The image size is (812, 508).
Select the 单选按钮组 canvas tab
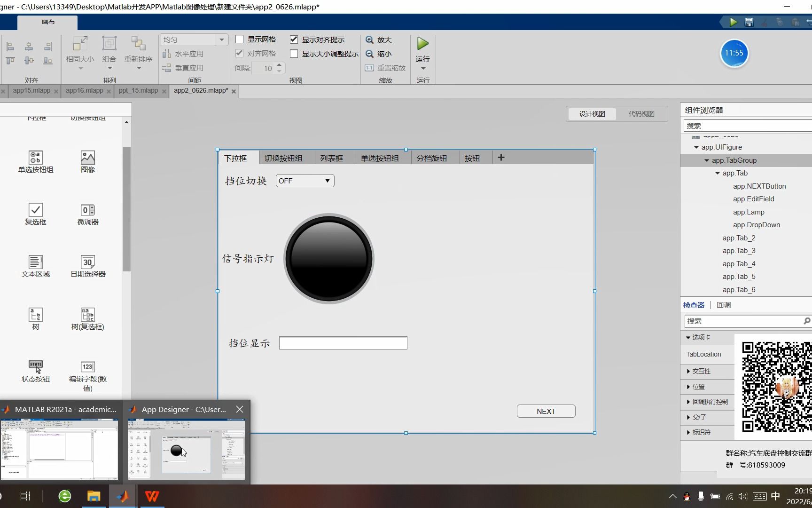pyautogui.click(x=380, y=158)
